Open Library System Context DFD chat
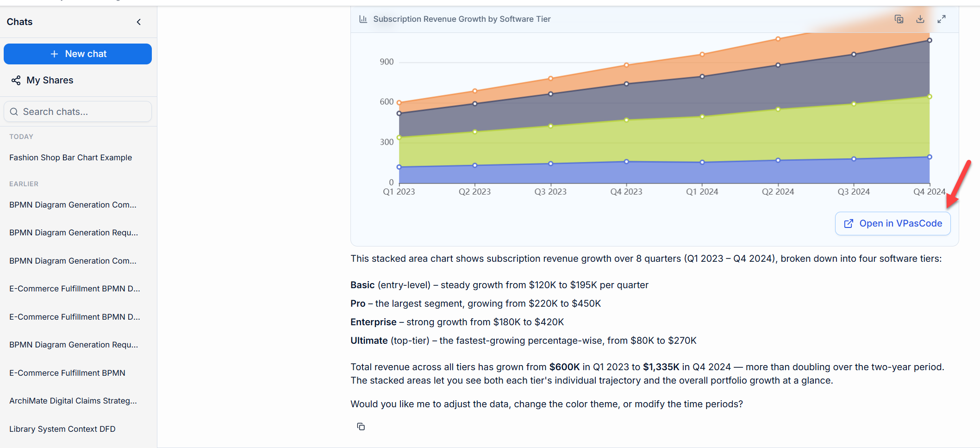The height and width of the screenshot is (448, 980). [x=62, y=429]
